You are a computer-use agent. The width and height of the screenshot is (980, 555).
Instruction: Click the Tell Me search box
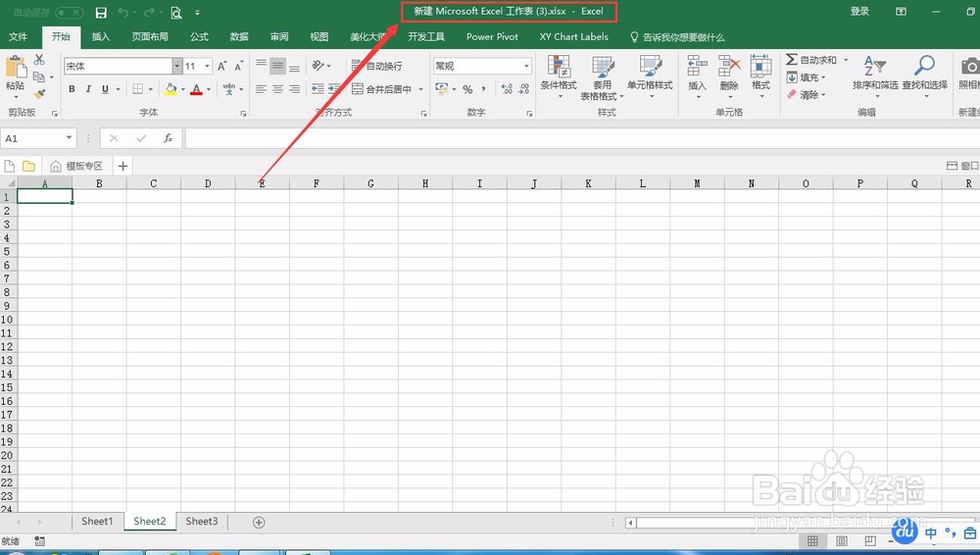(x=677, y=37)
